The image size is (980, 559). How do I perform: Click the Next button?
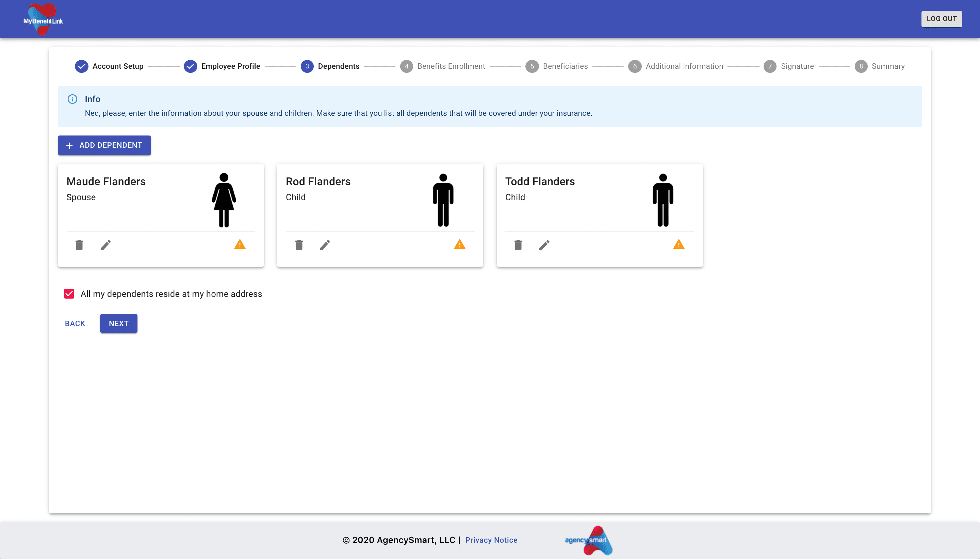click(x=118, y=324)
